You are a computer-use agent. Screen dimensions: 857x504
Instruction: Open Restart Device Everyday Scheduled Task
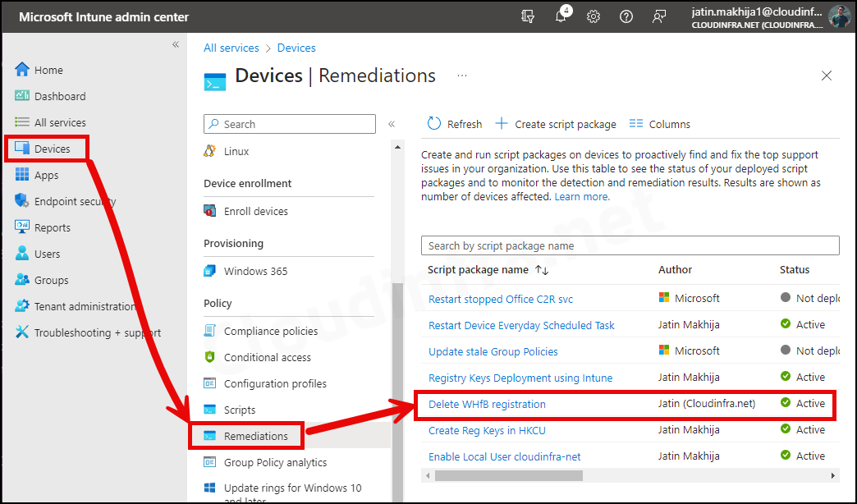point(521,325)
